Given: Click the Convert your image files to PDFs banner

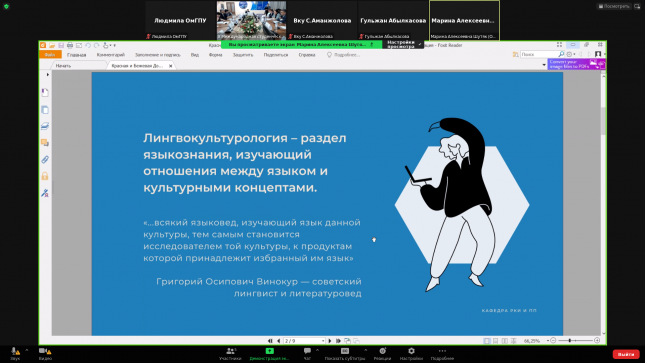Looking at the screenshot, I should [x=576, y=64].
